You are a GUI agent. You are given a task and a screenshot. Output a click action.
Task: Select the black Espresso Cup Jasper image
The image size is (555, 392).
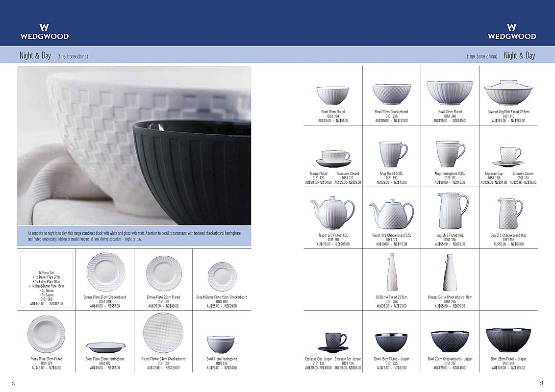[333, 341]
